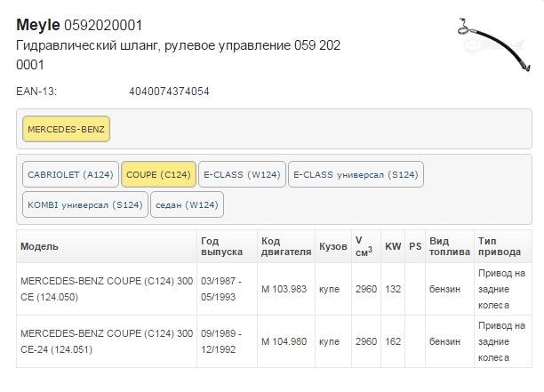
Task: Click engine code M 103.983
Action: coord(284,289)
